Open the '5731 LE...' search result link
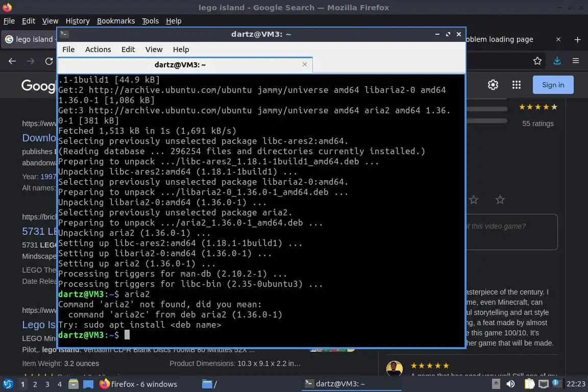588x392 pixels. (x=39, y=231)
